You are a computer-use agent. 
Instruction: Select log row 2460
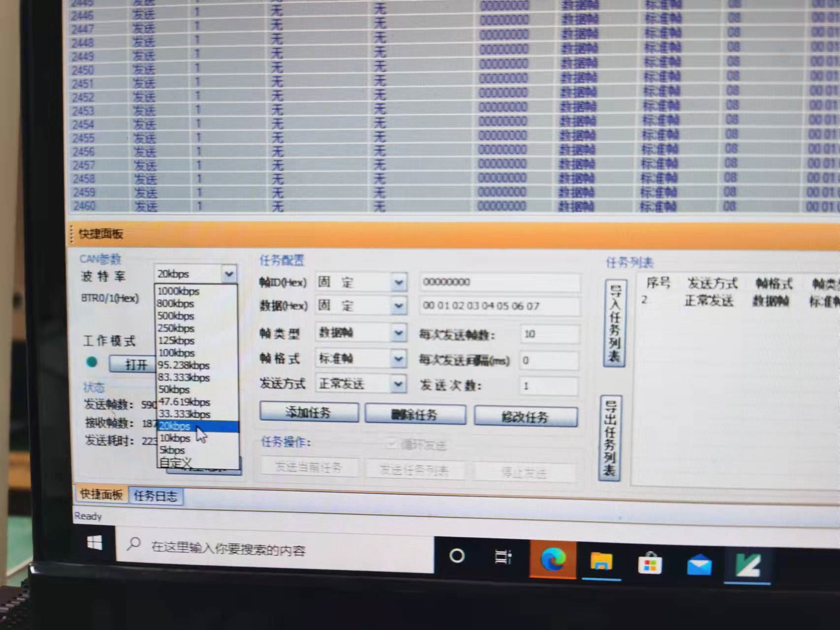pyautogui.click(x=453, y=206)
